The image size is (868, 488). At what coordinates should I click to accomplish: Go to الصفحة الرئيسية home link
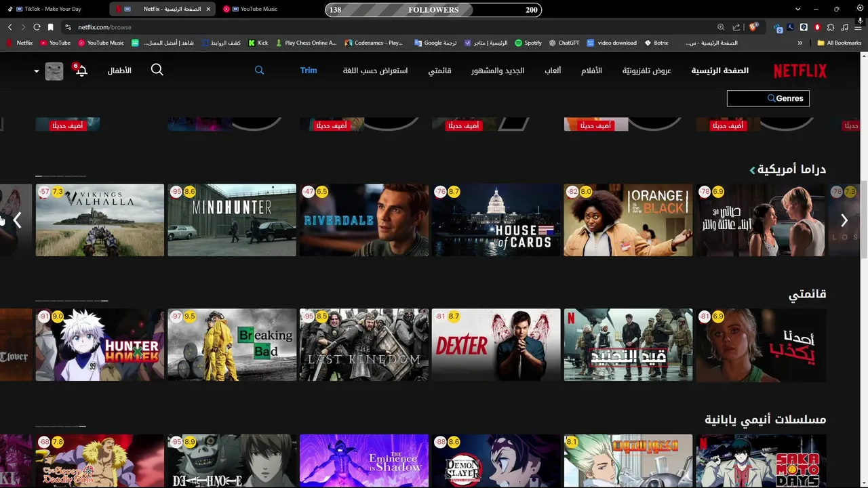point(720,70)
